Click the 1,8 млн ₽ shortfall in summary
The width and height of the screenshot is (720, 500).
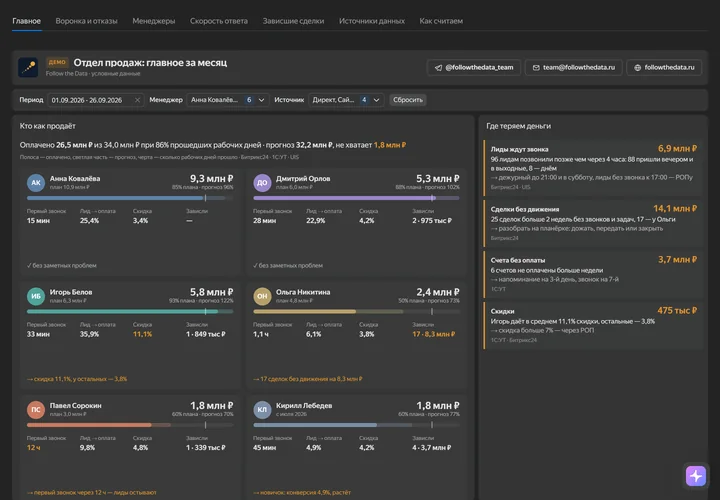coord(390,145)
